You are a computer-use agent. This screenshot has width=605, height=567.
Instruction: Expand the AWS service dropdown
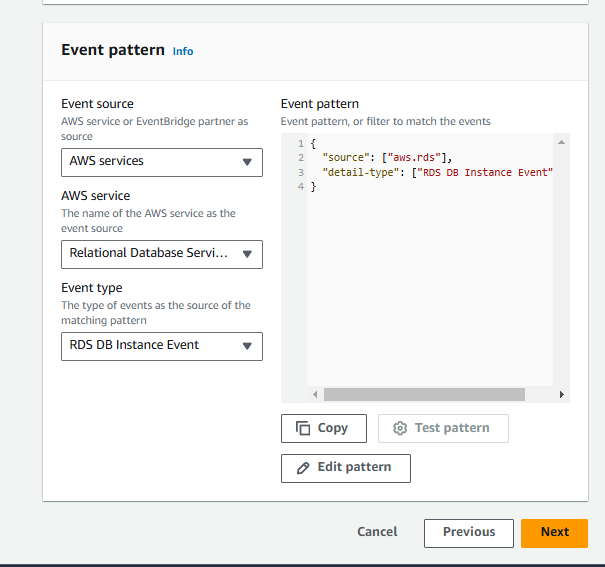point(162,254)
